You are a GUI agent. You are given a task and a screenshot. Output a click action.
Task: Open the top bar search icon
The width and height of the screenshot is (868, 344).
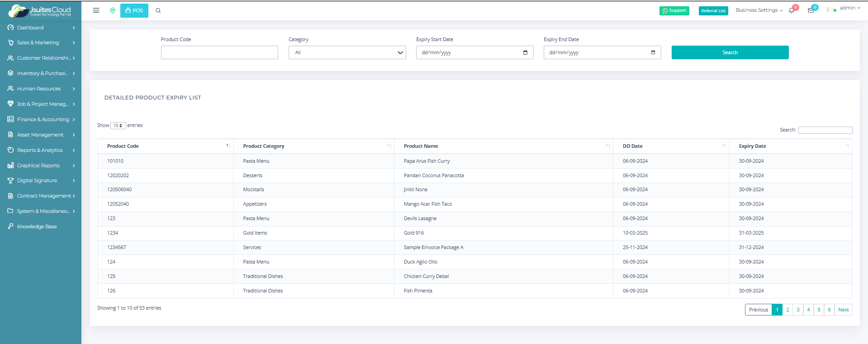(x=158, y=10)
